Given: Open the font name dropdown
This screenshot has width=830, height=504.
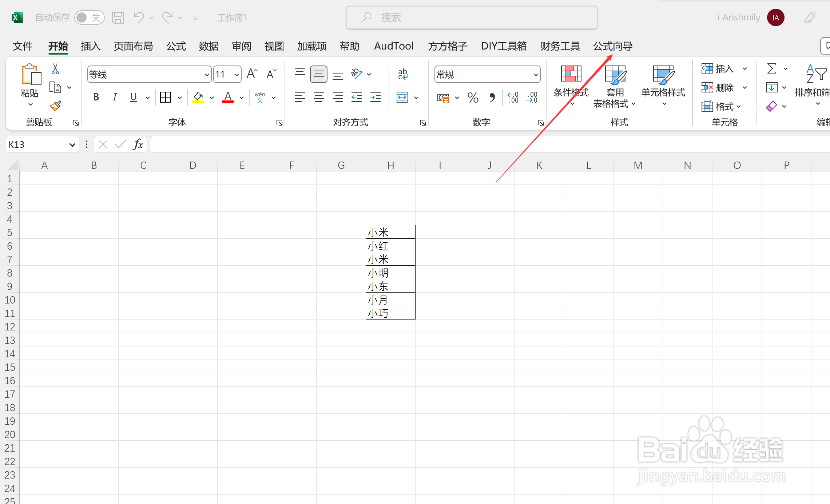Looking at the screenshot, I should coord(207,75).
